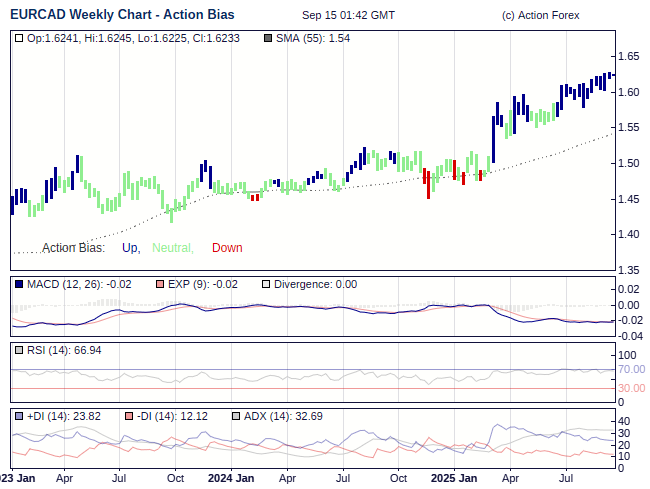Click the SMA (55) legend square

268,38
